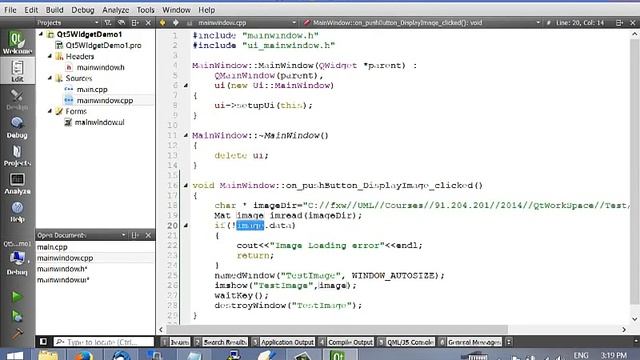Open the Build menu
The height and width of the screenshot is (360, 640).
(x=54, y=10)
